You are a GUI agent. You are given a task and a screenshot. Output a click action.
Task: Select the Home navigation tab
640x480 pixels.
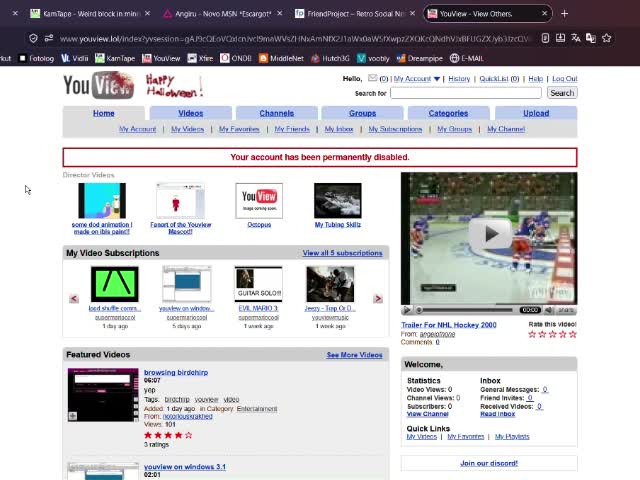[104, 113]
